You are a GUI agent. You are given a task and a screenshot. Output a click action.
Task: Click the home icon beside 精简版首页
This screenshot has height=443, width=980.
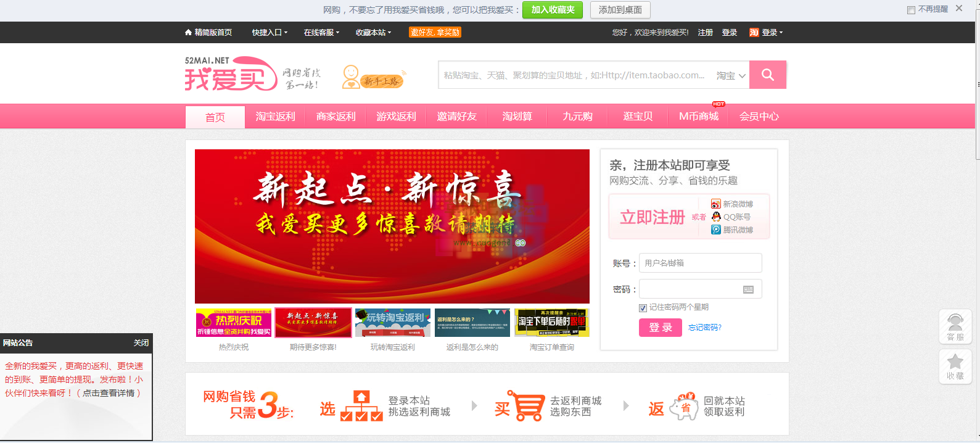coord(188,33)
